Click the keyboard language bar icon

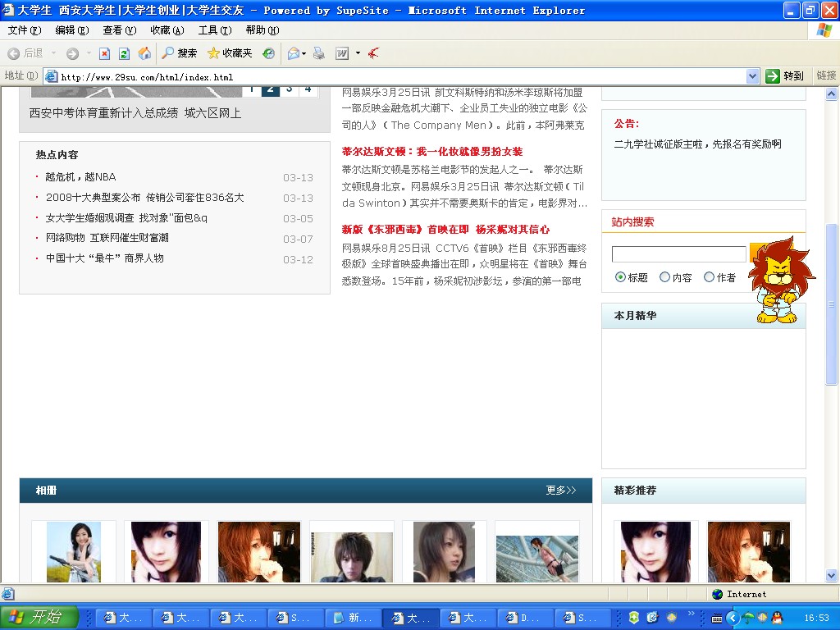717,619
